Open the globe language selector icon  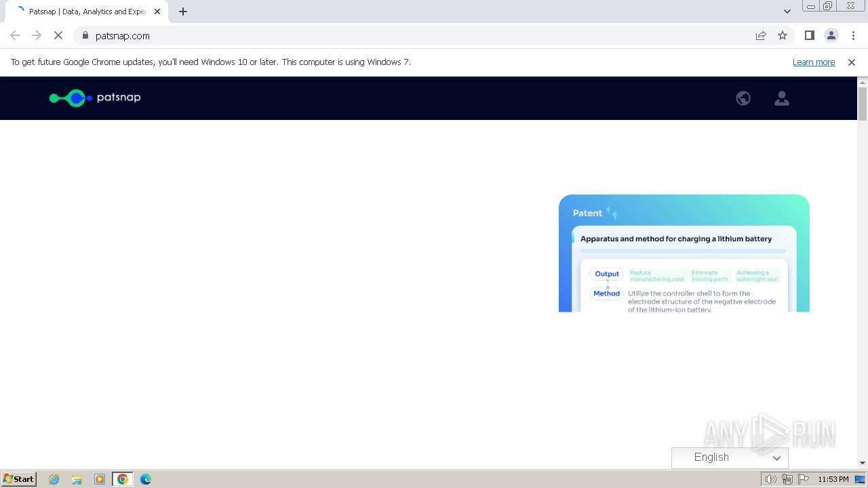tap(743, 98)
